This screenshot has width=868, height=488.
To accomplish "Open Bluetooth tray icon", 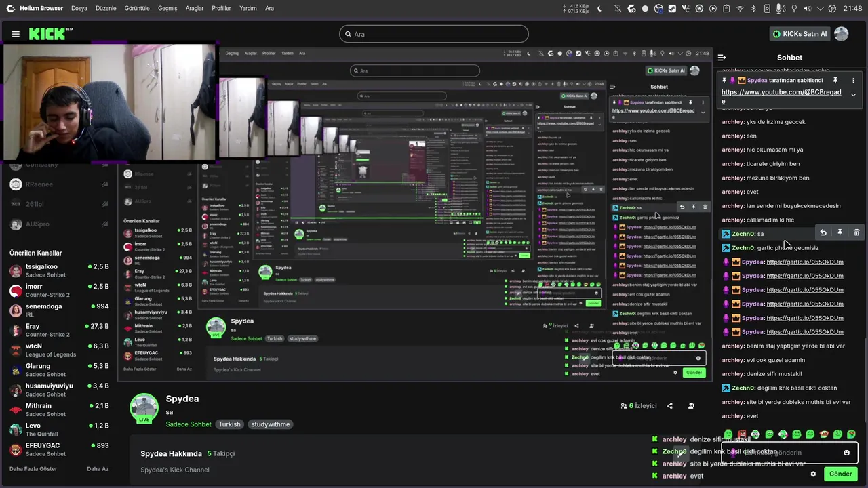I will pyautogui.click(x=753, y=9).
